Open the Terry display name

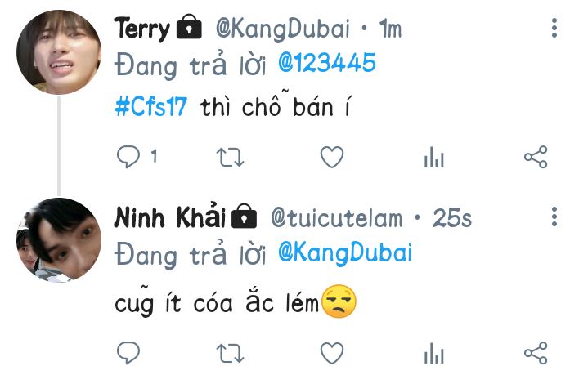pos(142,29)
